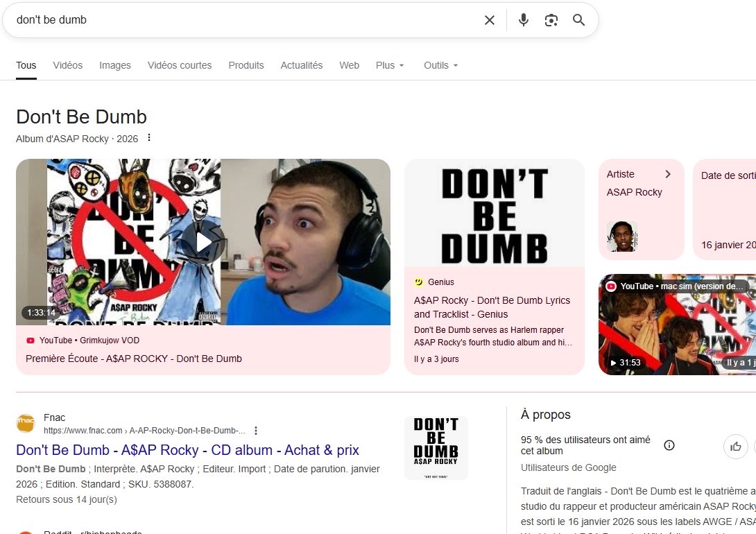Viewport: 756px width, 534px height.
Task: Click inside the search text field
Action: point(246,20)
